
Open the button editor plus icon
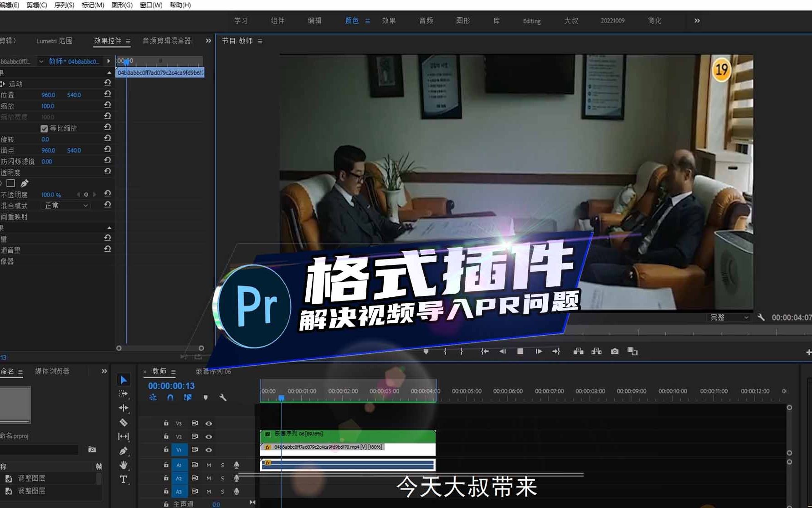[x=808, y=352]
